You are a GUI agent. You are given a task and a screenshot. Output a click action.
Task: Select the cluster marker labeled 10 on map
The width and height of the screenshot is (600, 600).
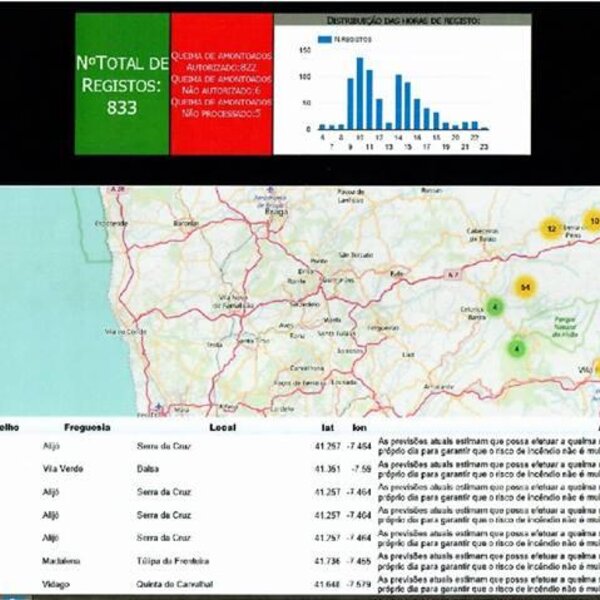tap(592, 221)
